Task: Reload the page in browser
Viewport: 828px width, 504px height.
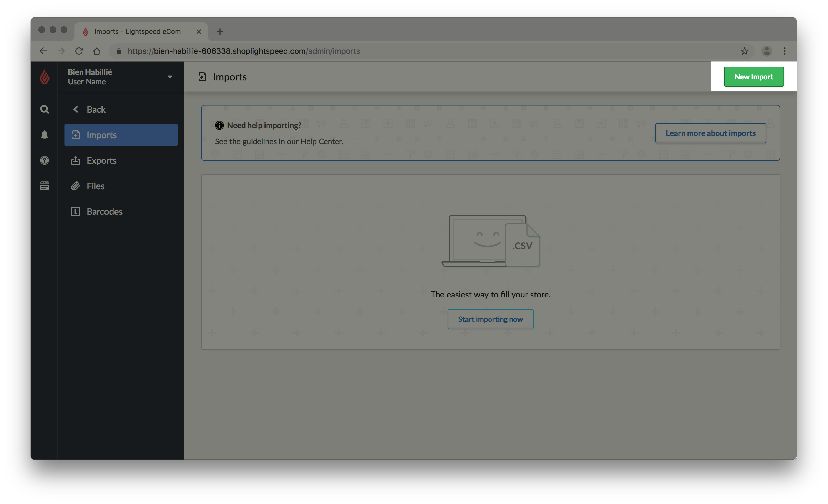Action: pos(79,51)
